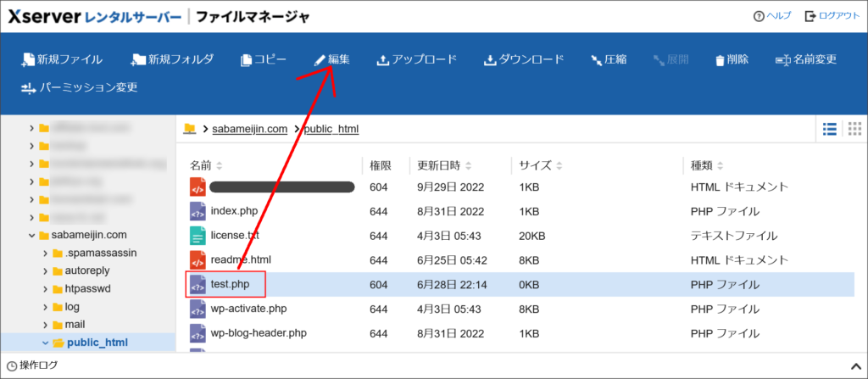Sort files by サイズ column
The width and height of the screenshot is (868, 379).
[540, 165]
